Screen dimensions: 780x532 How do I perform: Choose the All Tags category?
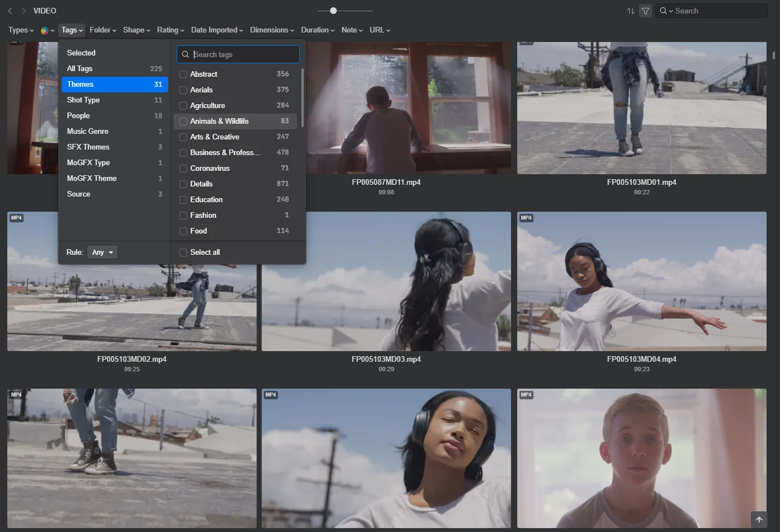(x=80, y=69)
